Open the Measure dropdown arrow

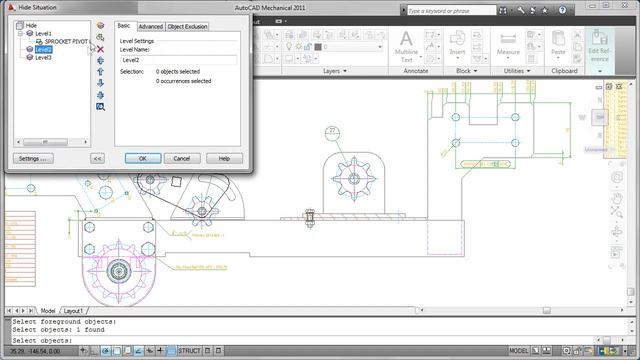(x=508, y=58)
